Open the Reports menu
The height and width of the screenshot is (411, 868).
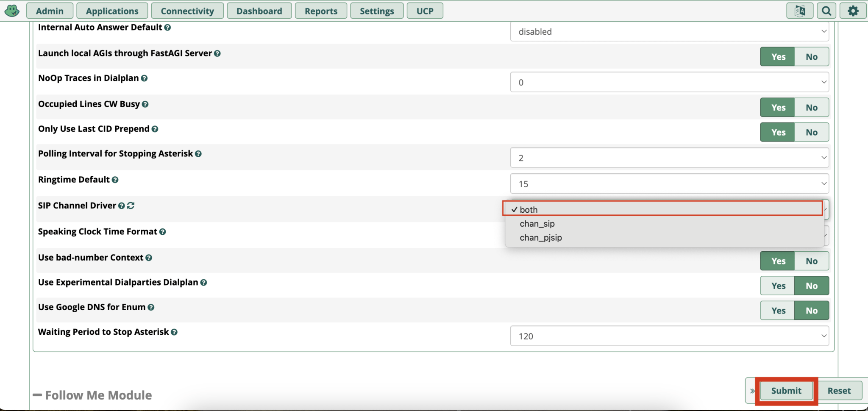321,11
